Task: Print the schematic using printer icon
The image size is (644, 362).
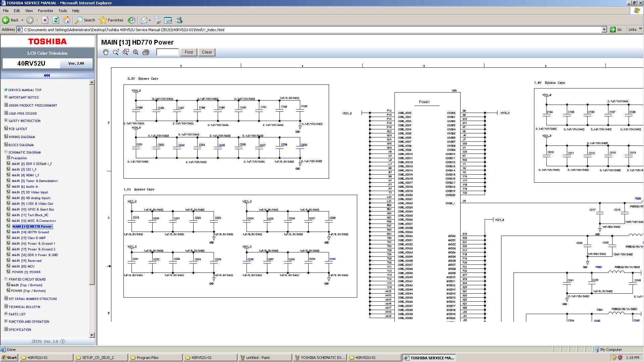Action: [146, 52]
